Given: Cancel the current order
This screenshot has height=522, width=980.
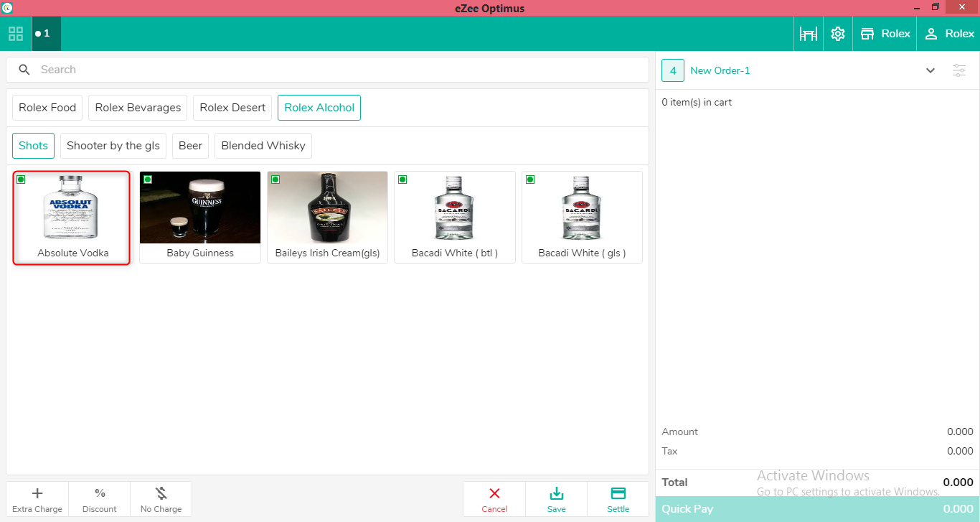Looking at the screenshot, I should pyautogui.click(x=494, y=500).
